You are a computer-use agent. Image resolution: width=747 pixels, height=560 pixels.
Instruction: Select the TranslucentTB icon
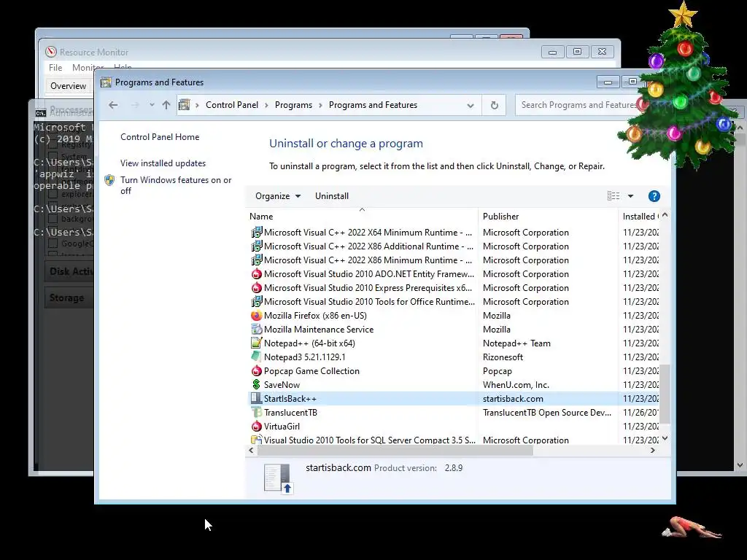click(x=256, y=412)
